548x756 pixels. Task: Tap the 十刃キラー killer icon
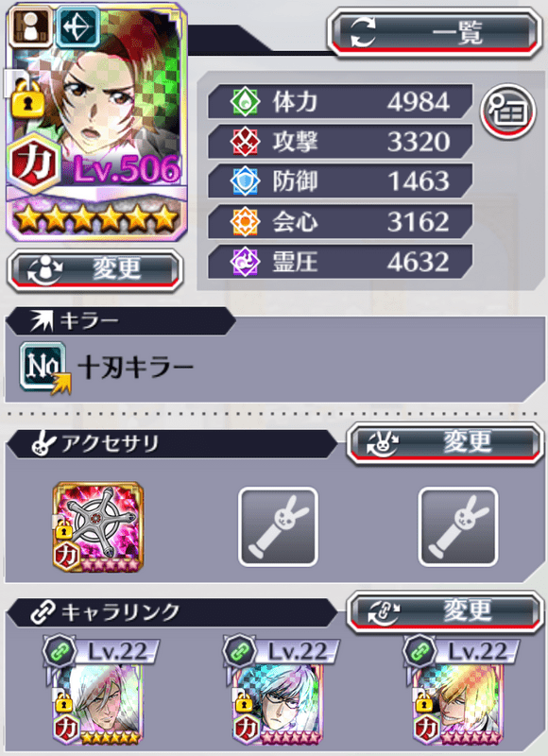(44, 368)
